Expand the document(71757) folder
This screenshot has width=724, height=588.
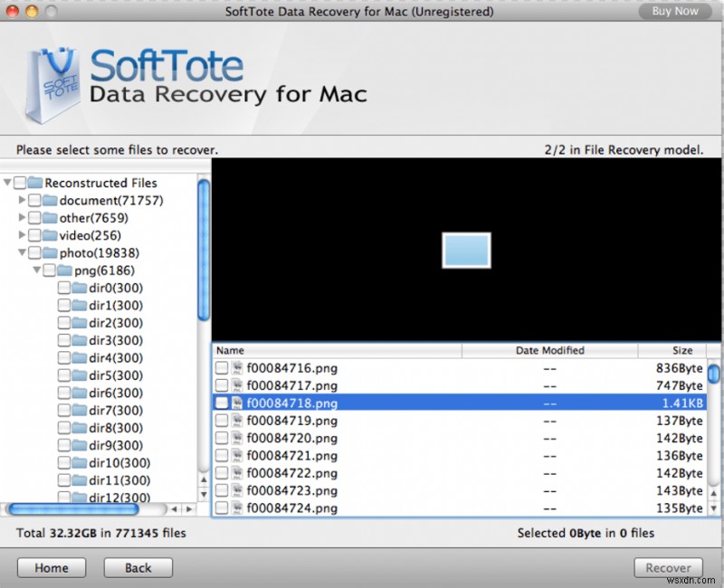pos(22,200)
